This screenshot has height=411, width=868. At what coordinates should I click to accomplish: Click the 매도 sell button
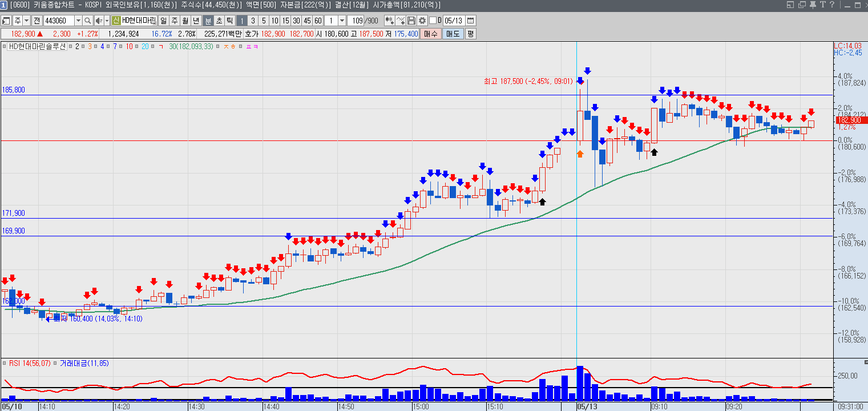(x=453, y=34)
